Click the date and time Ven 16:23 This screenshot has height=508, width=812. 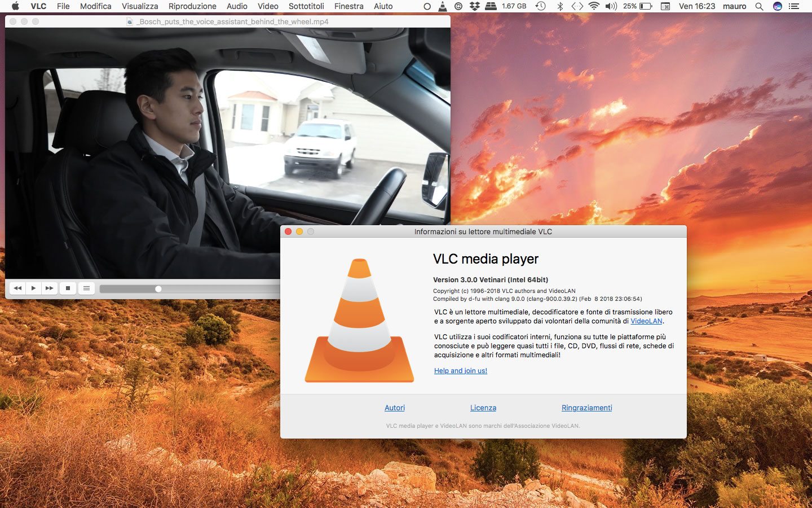coord(697,6)
